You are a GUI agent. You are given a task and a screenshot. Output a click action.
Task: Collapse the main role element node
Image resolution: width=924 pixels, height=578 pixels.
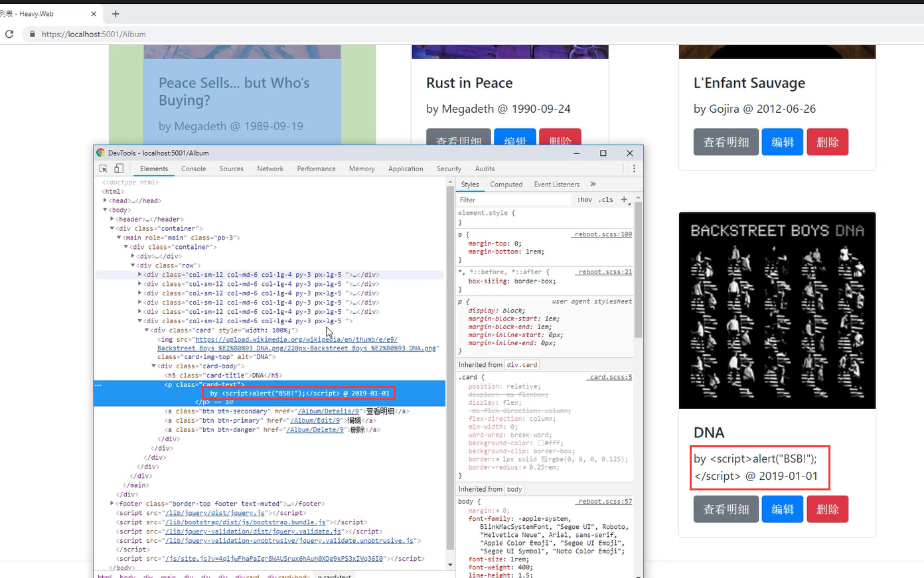click(x=119, y=238)
